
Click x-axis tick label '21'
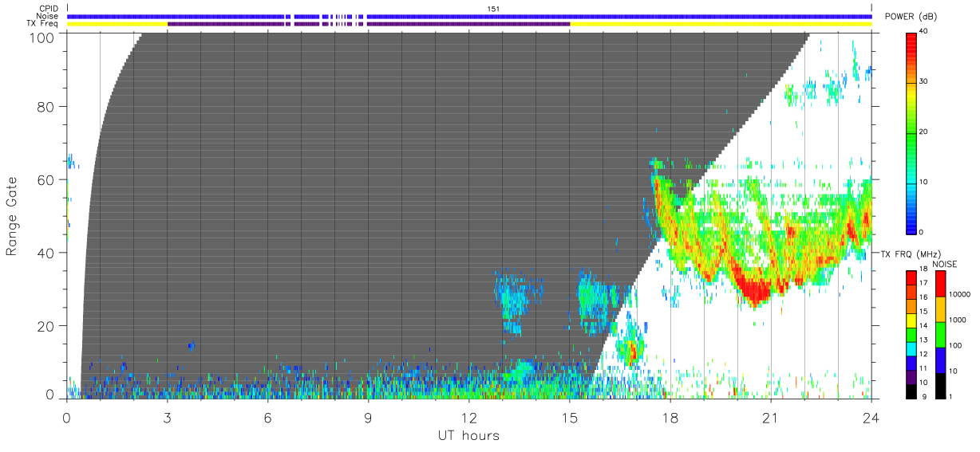pyautogui.click(x=770, y=417)
